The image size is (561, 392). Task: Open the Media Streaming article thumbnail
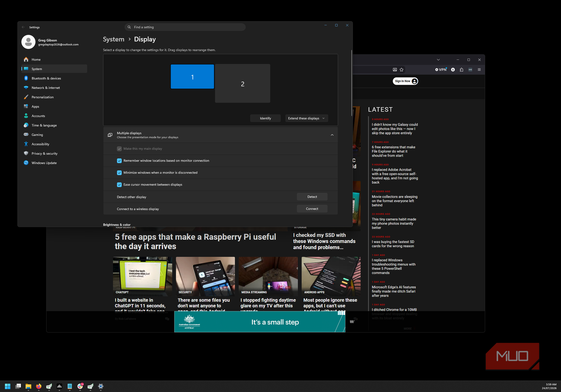click(x=268, y=276)
